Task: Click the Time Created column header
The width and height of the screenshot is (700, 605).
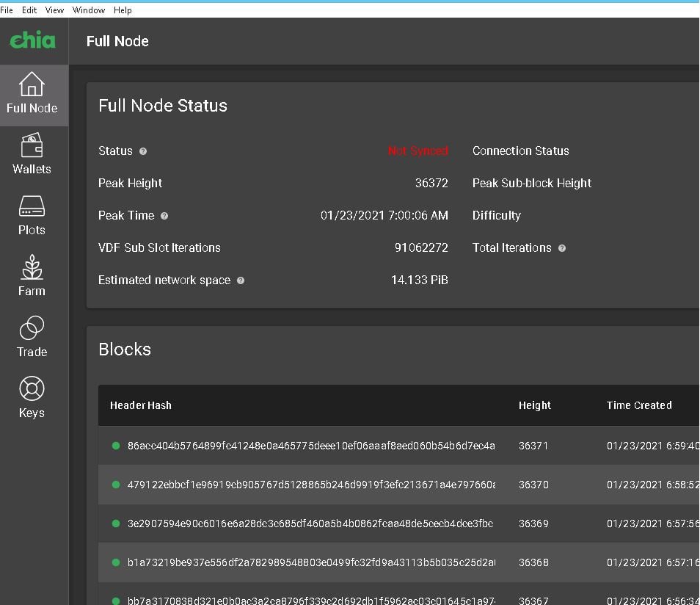Action: tap(639, 405)
